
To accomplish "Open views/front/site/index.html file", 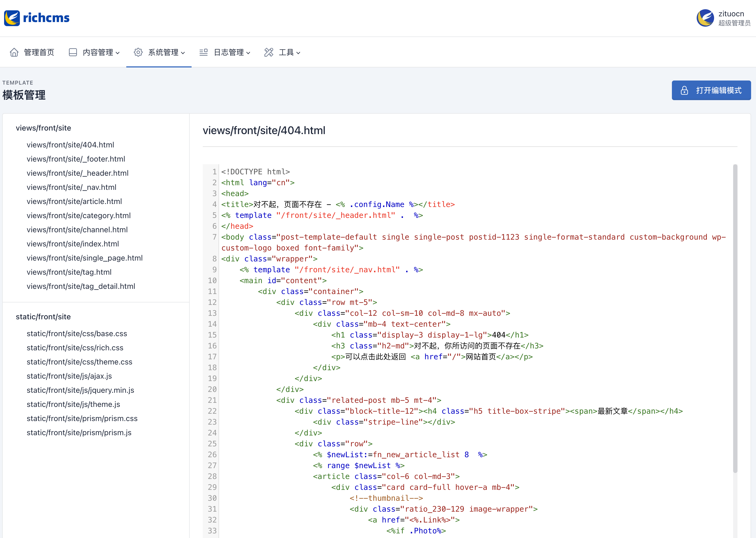I will [x=73, y=244].
